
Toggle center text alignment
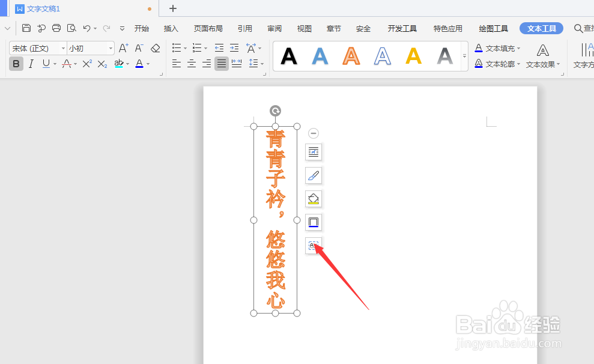(x=191, y=64)
